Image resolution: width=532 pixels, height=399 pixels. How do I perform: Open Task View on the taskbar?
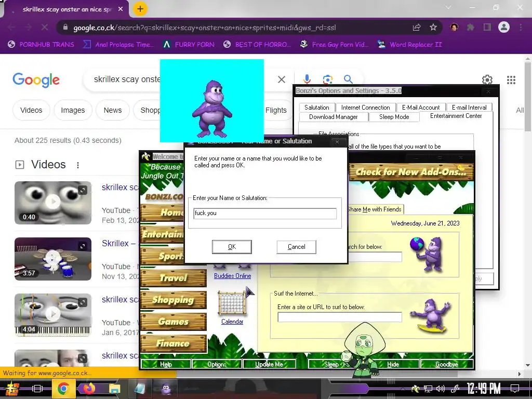37,389
